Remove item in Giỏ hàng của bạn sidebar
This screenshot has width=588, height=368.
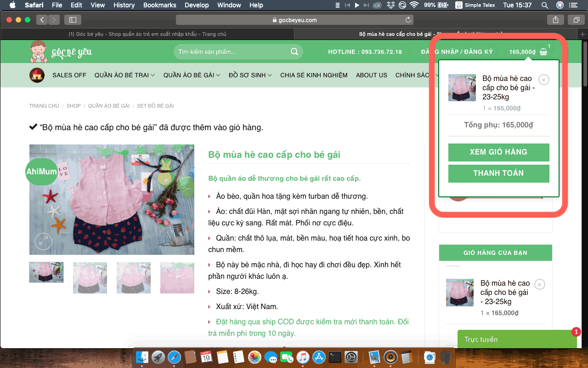click(x=540, y=284)
